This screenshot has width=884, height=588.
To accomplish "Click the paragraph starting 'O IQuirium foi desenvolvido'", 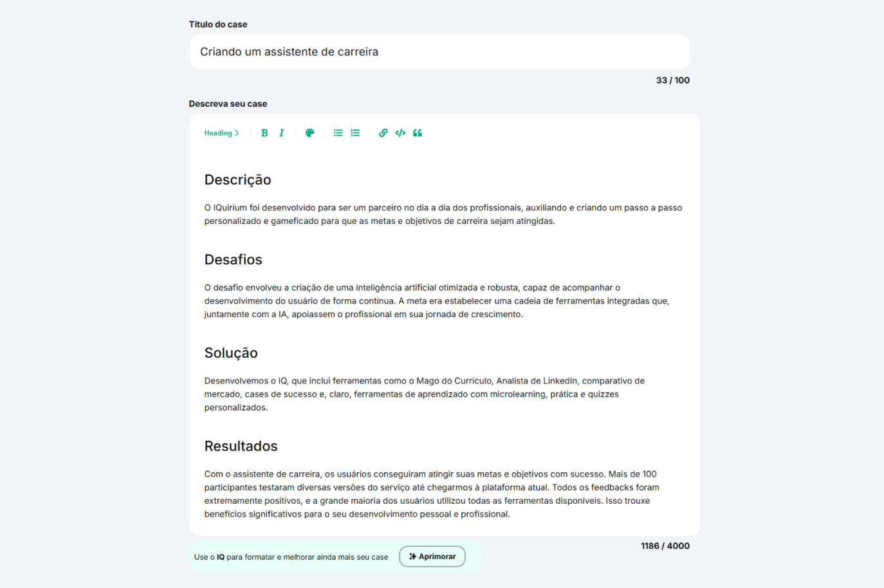I will pos(443,214).
